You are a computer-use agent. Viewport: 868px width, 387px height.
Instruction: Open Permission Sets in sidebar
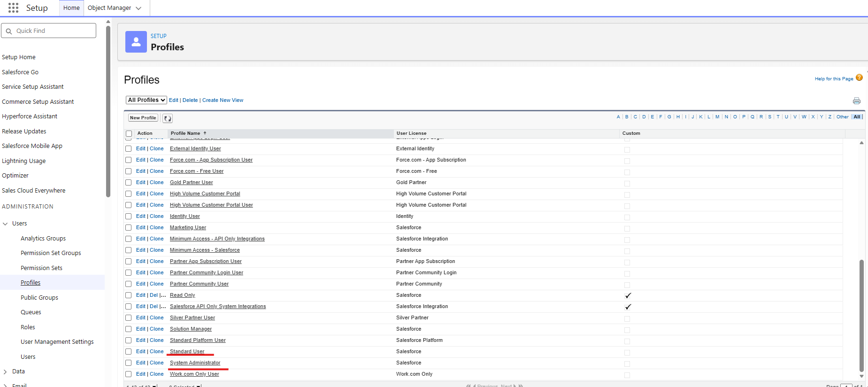click(x=41, y=268)
